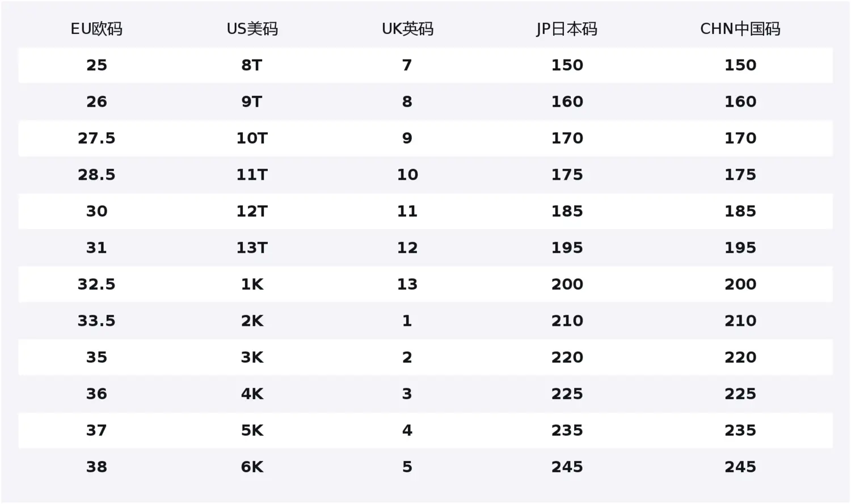The image size is (851, 504).
Task: Select US size 8T cell
Action: 252,65
